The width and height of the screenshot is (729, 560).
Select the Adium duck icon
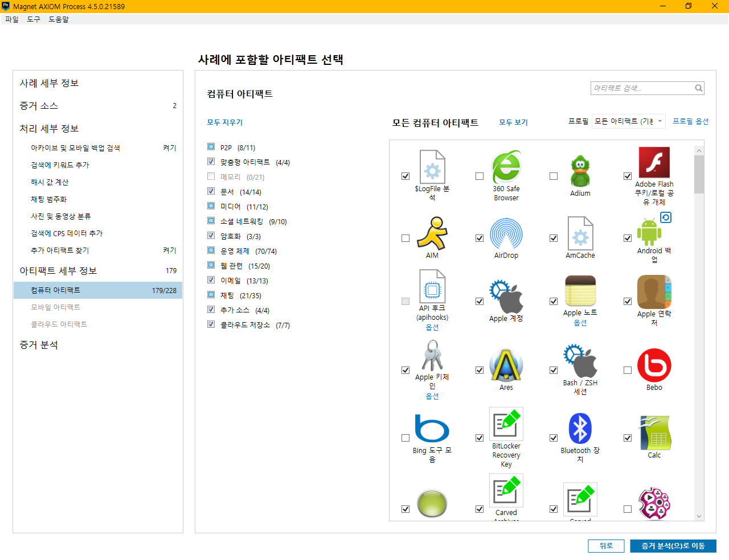(x=580, y=171)
